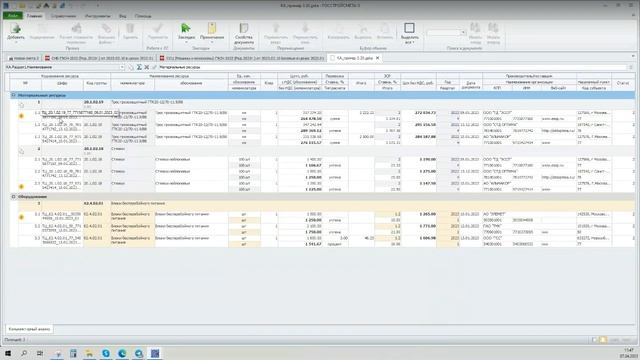Click the search text field in the ribbon
This screenshot has height=360, width=640.
(443, 33)
